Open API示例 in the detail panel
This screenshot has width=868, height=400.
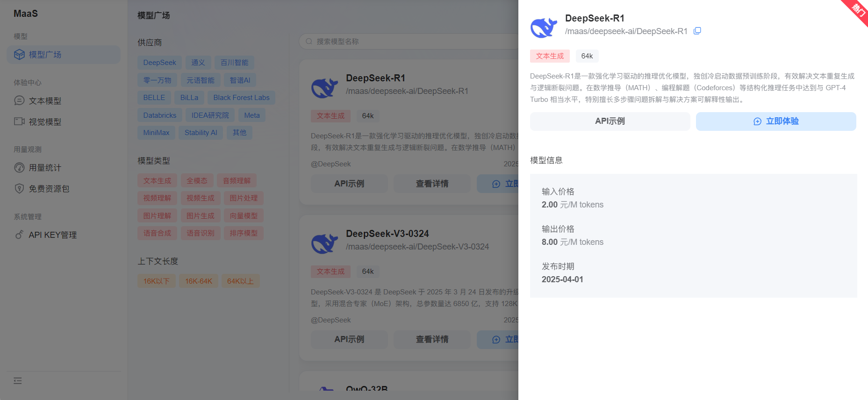(x=610, y=121)
